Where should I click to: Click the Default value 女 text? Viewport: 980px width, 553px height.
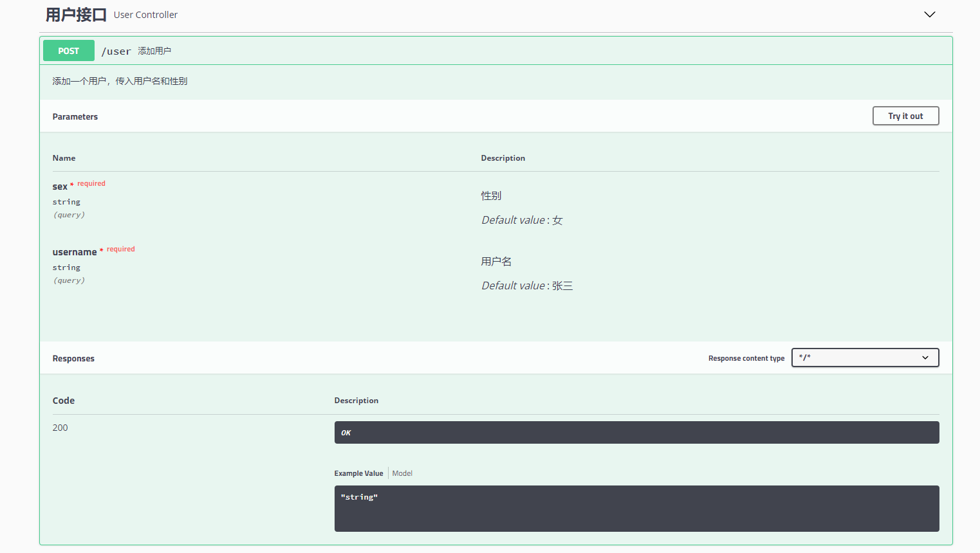522,220
